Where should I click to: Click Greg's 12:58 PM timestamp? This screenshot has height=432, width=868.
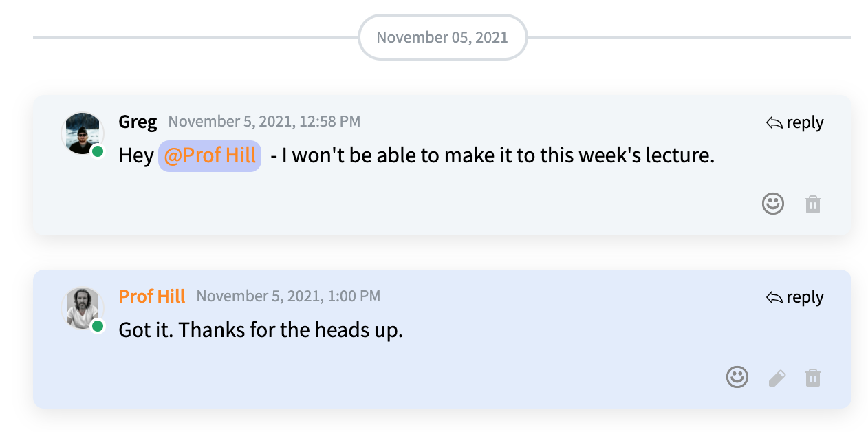pos(264,122)
